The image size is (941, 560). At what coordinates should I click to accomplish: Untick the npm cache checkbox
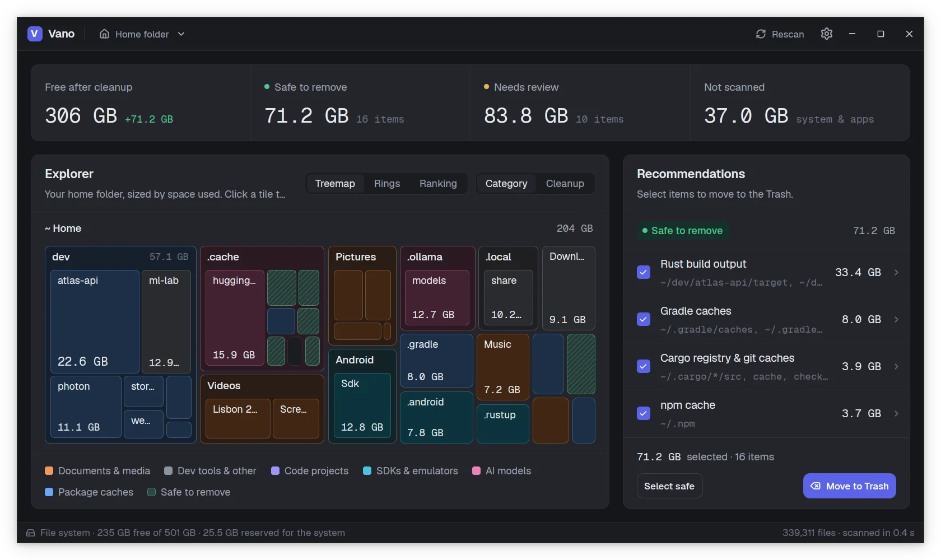644,413
